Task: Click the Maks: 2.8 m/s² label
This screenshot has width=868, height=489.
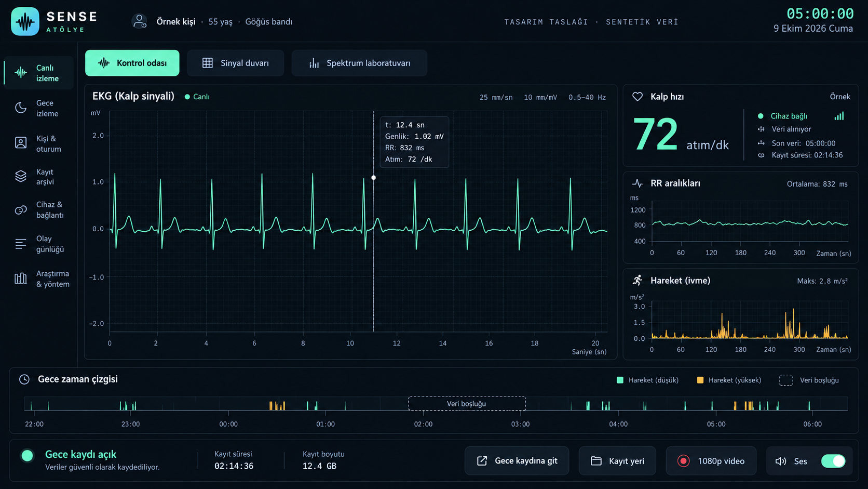Action: pyautogui.click(x=822, y=281)
